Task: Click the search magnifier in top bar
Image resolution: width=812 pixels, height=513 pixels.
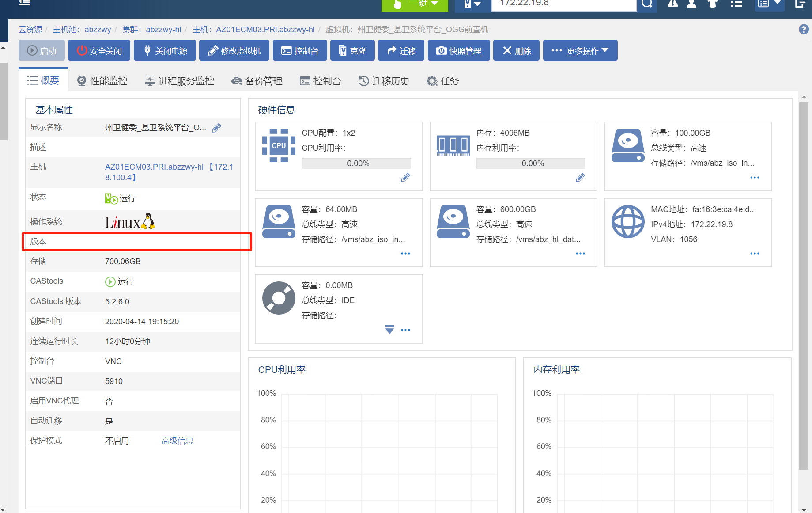Action: (647, 4)
